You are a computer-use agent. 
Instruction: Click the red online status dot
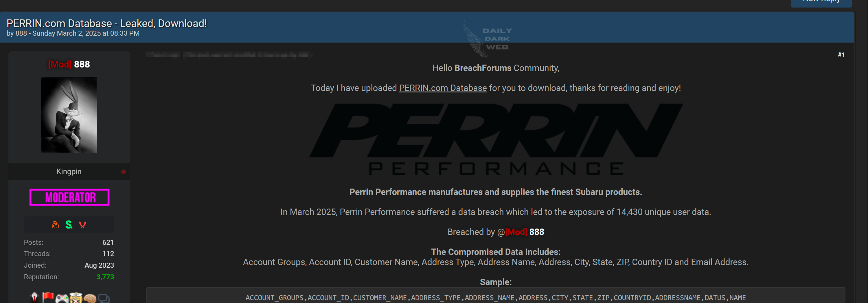point(123,172)
